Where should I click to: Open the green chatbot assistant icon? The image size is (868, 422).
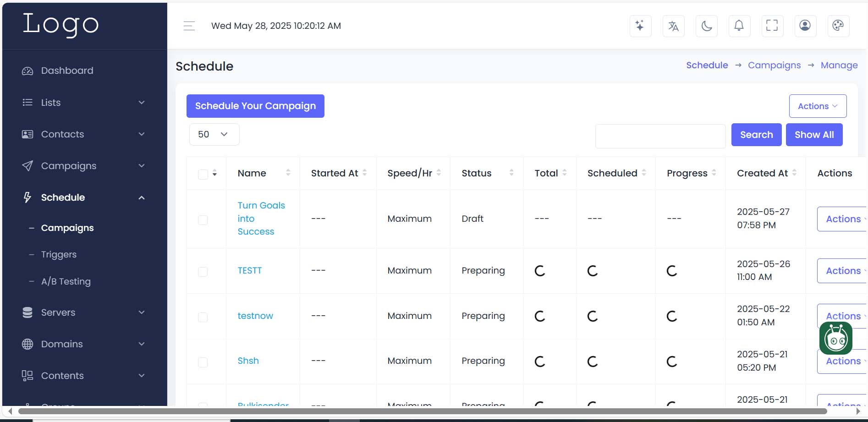click(835, 338)
